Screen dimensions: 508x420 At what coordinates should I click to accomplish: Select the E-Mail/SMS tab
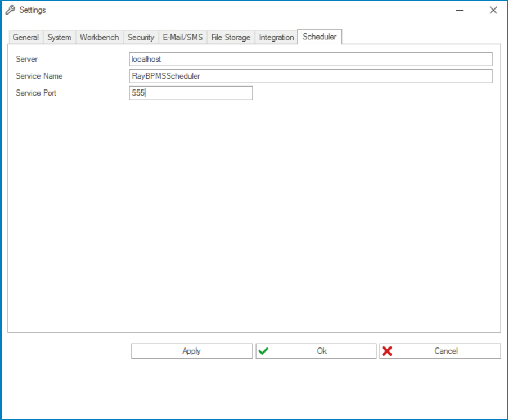click(x=183, y=37)
